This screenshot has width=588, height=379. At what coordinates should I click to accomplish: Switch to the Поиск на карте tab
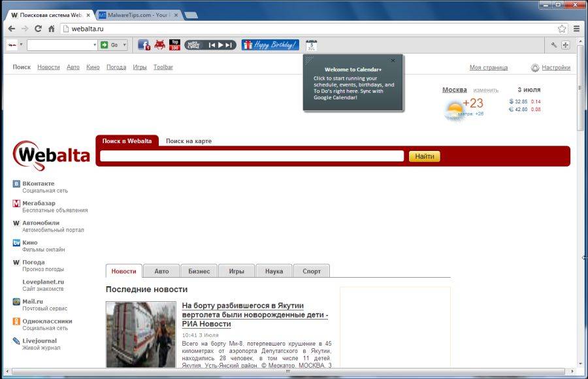189,141
